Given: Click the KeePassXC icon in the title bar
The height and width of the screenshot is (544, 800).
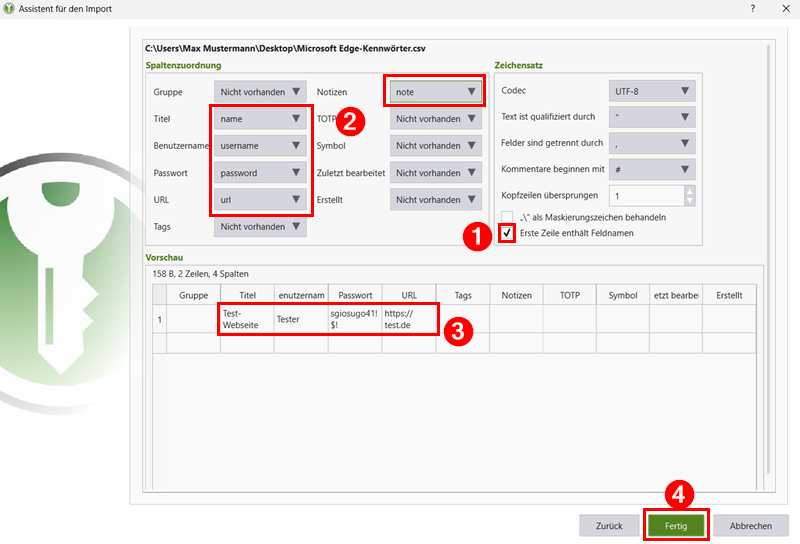Looking at the screenshot, I should 11,9.
